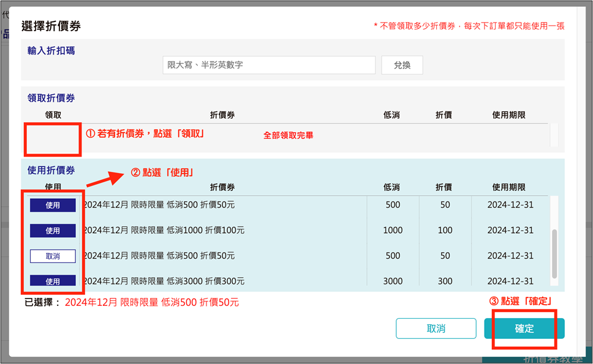Screen dimensions: 593x364
Task: Click the 全部領取完畢 notice text
Action: (288, 135)
